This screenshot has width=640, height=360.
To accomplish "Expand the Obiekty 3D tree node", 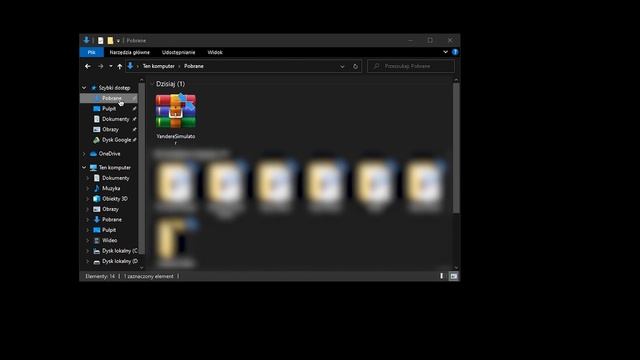I will click(x=87, y=199).
